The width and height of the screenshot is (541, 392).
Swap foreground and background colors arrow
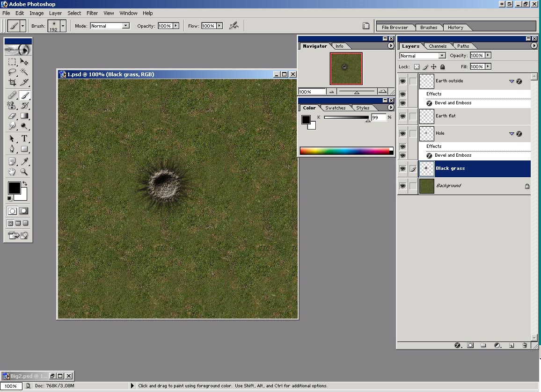[x=24, y=184]
